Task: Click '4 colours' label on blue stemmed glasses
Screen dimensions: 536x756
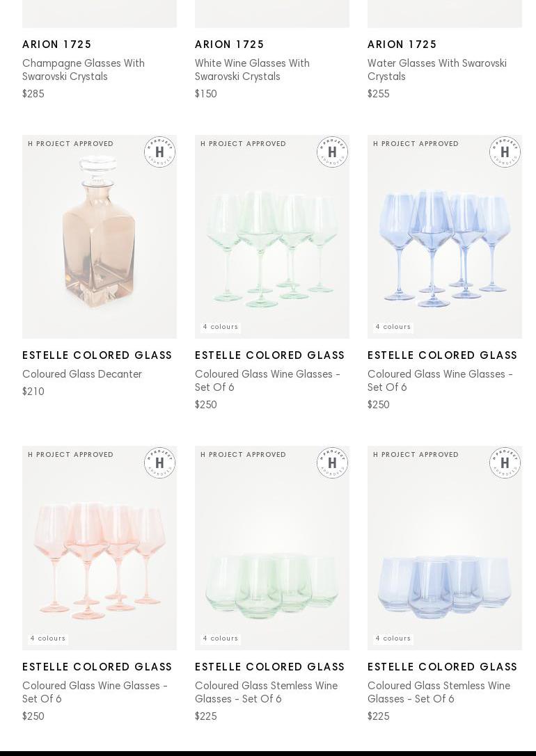Action: point(393,327)
